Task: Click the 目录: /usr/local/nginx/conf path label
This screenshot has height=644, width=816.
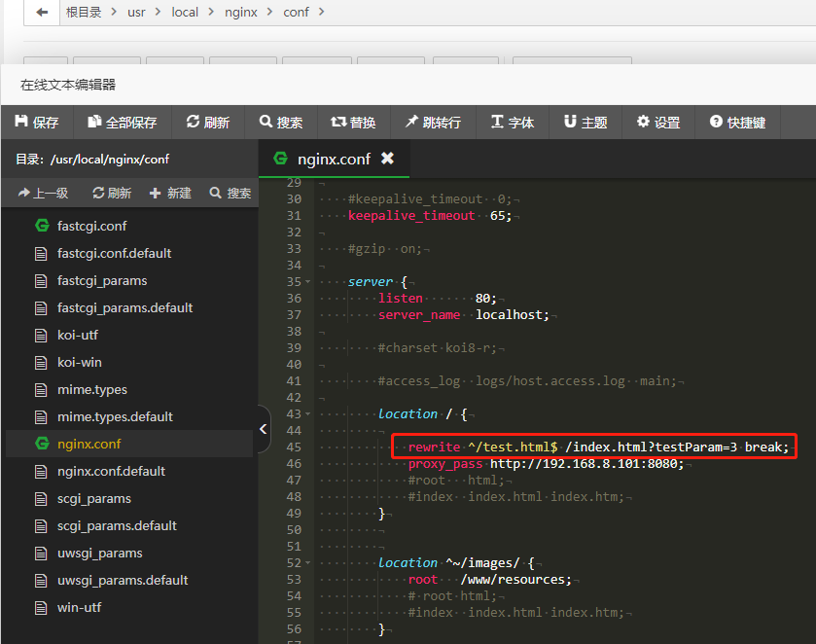Action: 92,160
